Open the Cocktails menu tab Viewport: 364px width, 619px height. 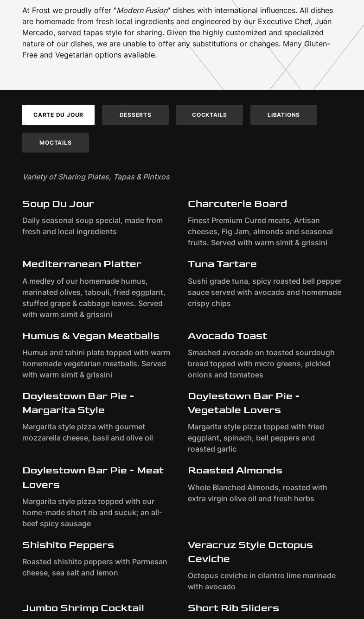click(210, 115)
